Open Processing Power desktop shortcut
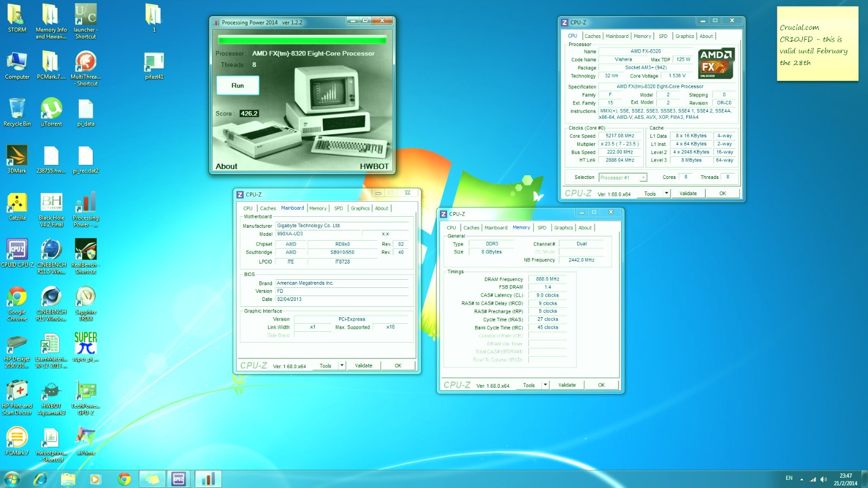868x488 pixels. 86,210
